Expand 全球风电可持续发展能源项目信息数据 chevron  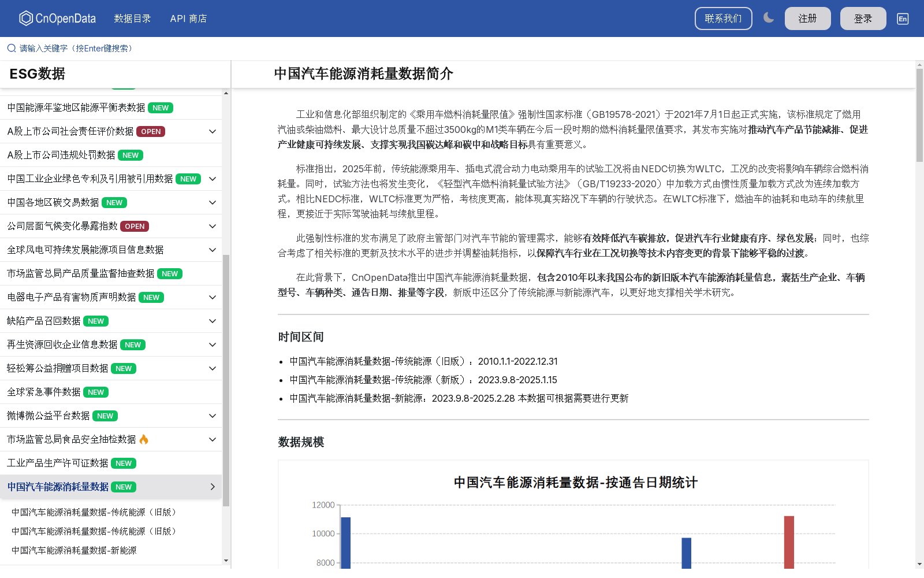(213, 250)
